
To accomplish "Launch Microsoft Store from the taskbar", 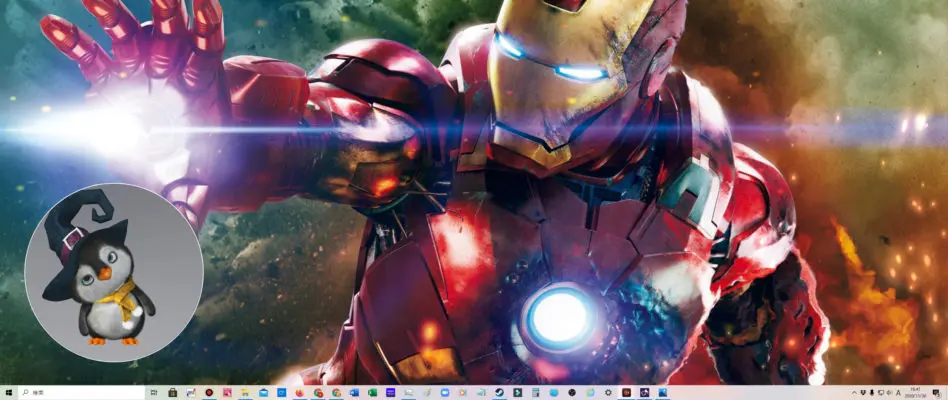I will click(x=172, y=393).
